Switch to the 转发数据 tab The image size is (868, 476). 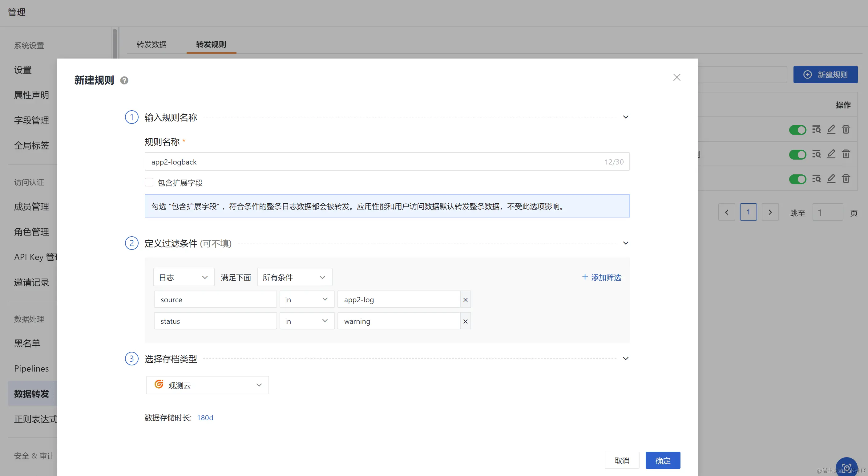(151, 44)
